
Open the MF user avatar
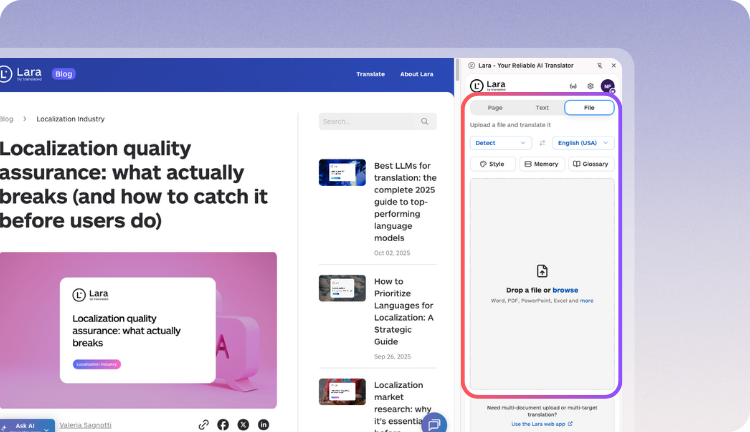tap(607, 86)
